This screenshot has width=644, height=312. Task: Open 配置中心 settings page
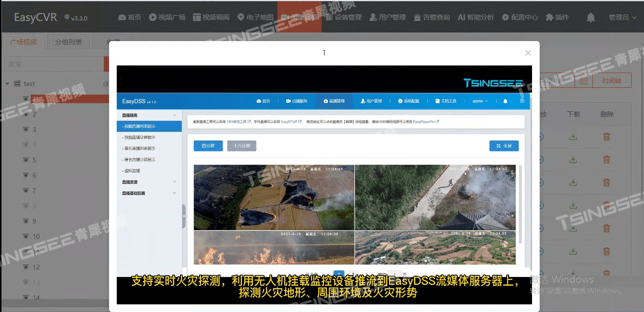520,17
